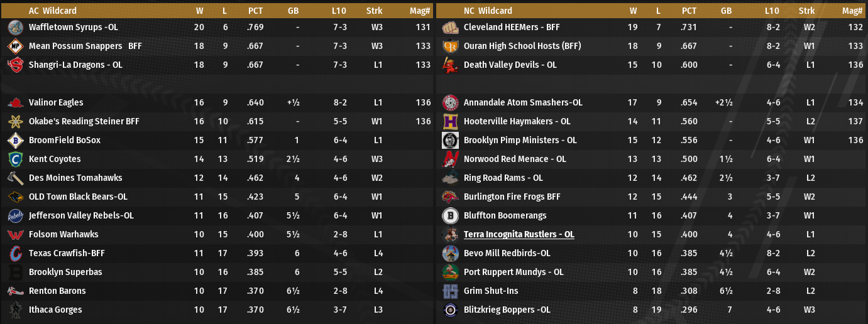Open the Valinor Eagles team page

56,103
